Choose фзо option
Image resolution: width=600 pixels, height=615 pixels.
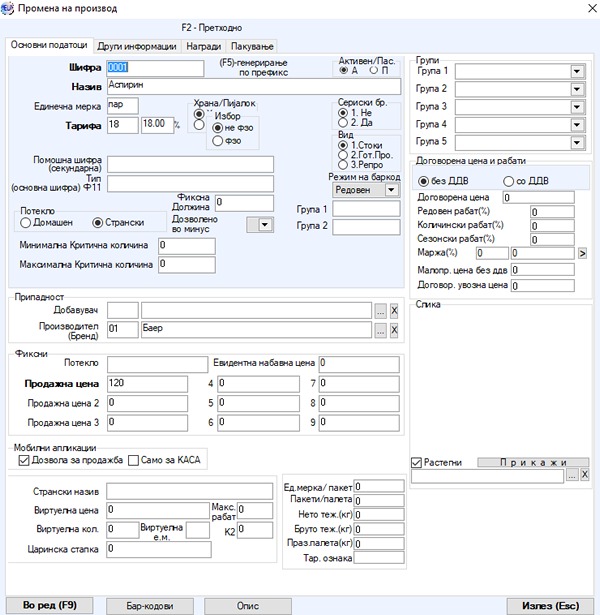(218, 141)
